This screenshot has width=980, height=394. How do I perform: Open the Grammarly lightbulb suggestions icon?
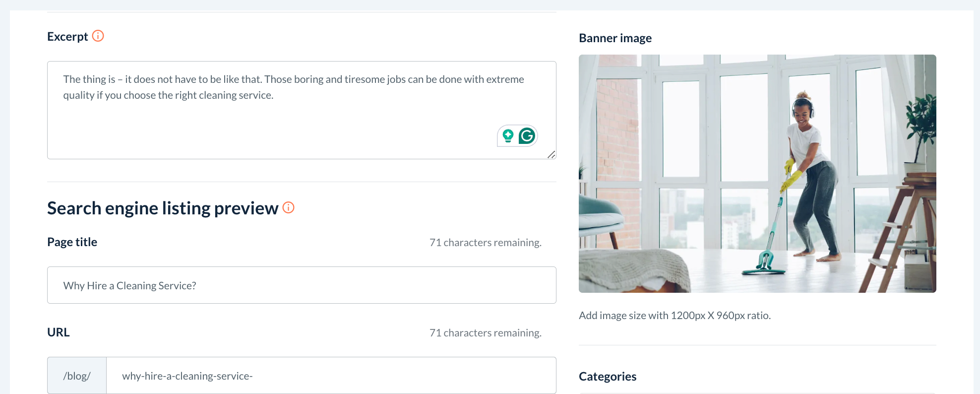(508, 135)
